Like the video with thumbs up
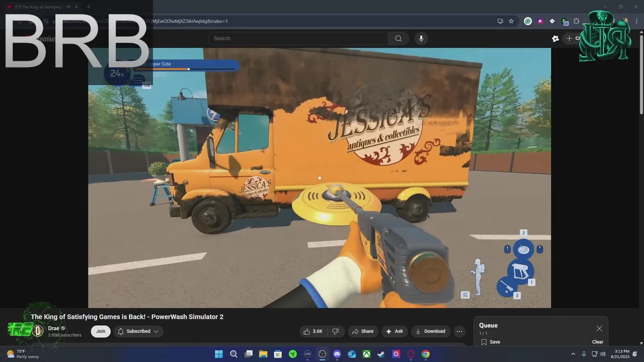 coord(312,331)
